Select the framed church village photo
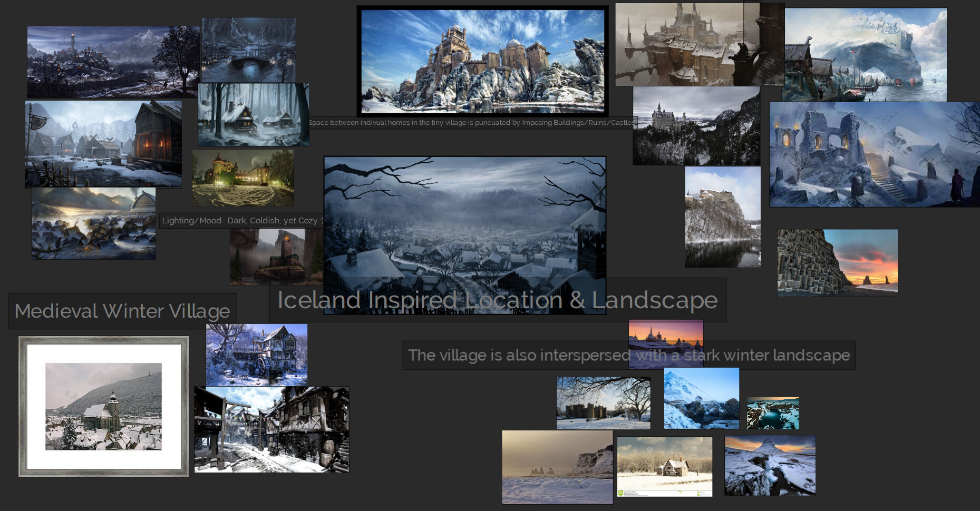Screen dimensions: 980x511 pos(103,406)
